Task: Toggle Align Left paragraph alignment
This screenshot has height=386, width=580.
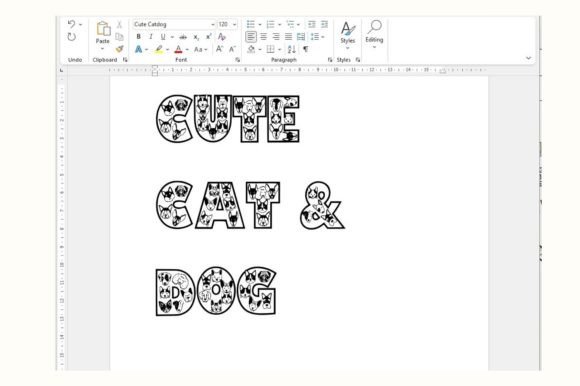Action: pyautogui.click(x=251, y=37)
